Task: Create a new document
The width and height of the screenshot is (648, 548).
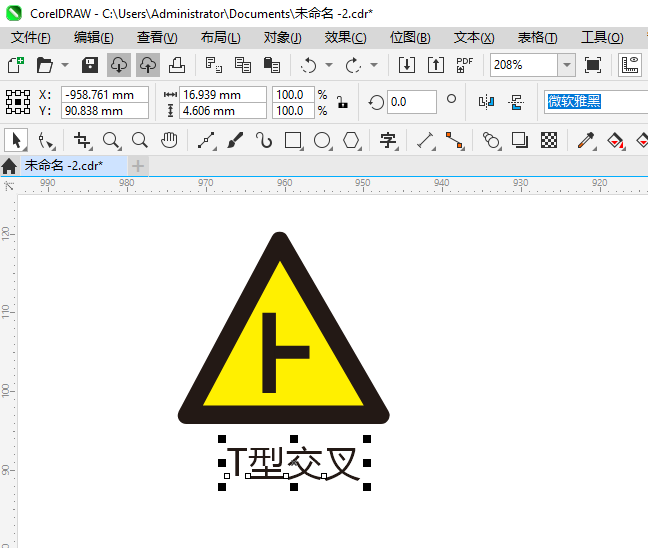Action: (16, 65)
